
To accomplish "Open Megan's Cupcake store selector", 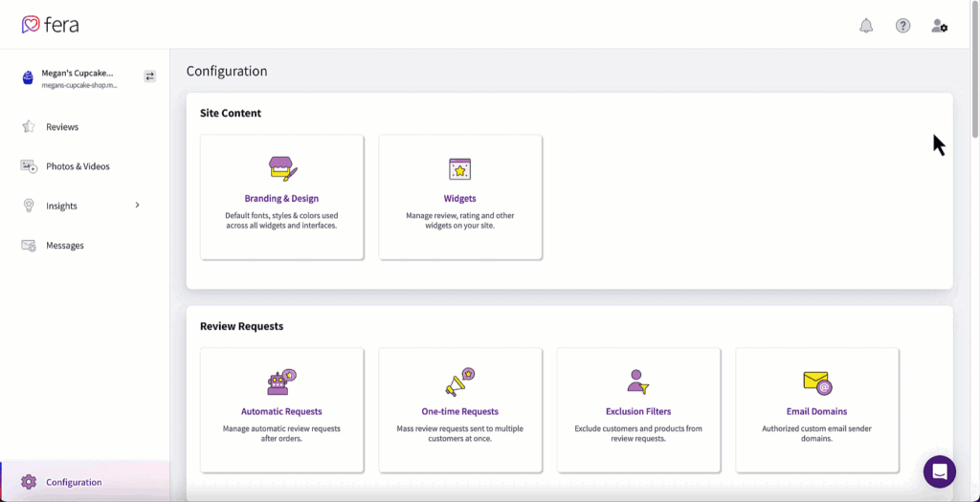I will (x=77, y=76).
